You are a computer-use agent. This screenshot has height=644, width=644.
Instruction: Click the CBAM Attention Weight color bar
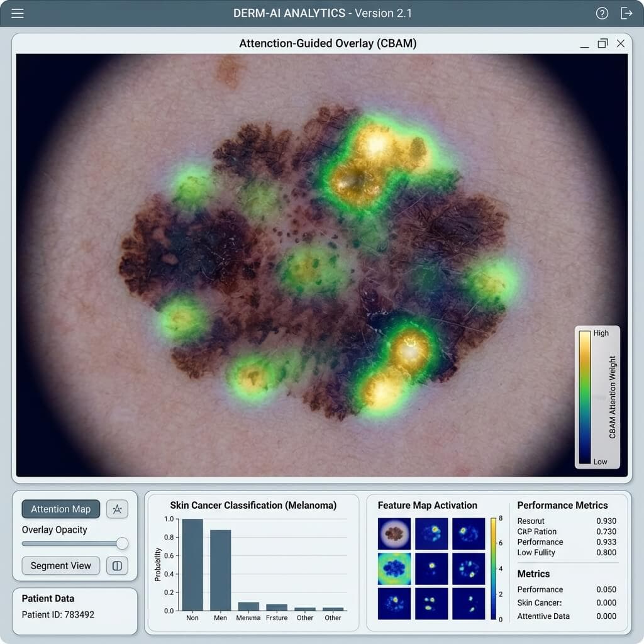[584, 397]
